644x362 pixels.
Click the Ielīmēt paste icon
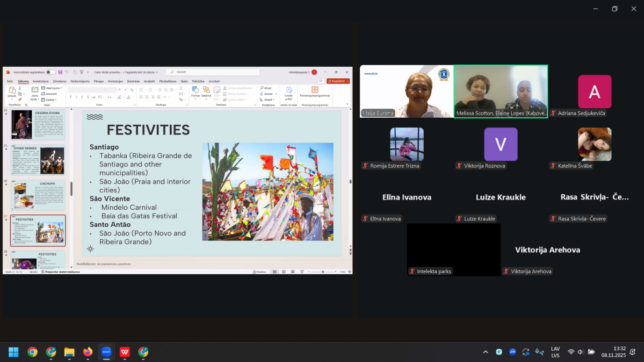12,91
